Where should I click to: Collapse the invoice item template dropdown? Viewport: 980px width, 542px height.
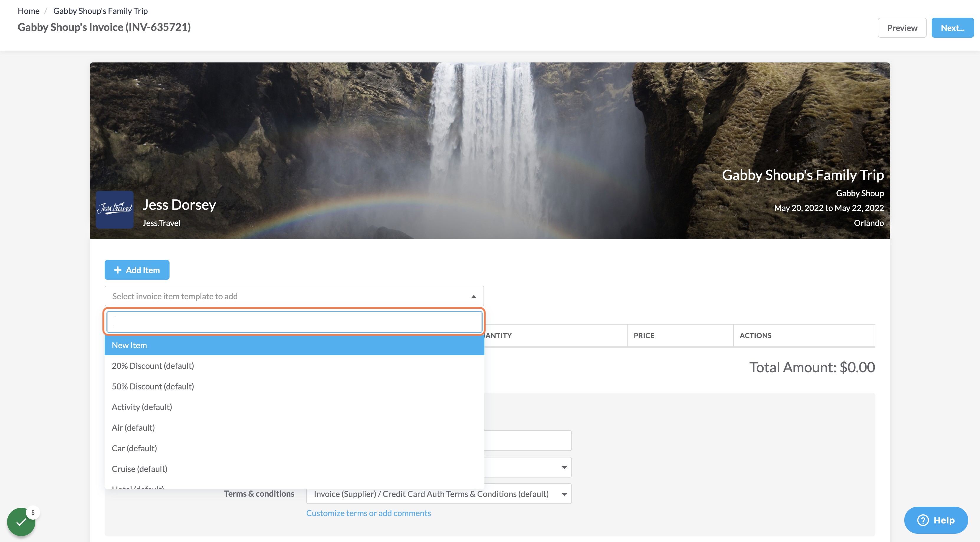tap(294, 296)
